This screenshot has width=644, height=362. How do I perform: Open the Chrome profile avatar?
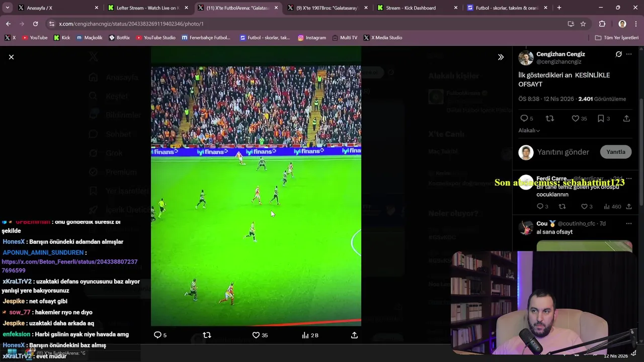coord(622,24)
